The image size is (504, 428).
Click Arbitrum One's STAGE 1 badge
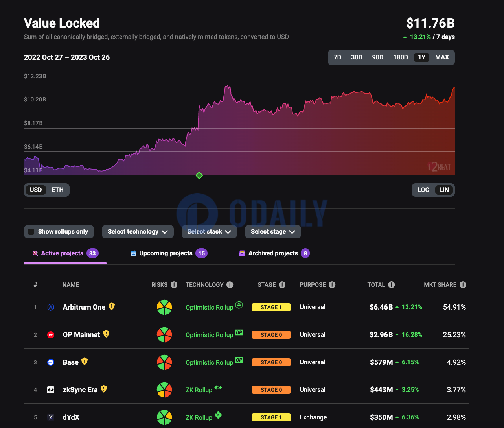[x=271, y=307]
